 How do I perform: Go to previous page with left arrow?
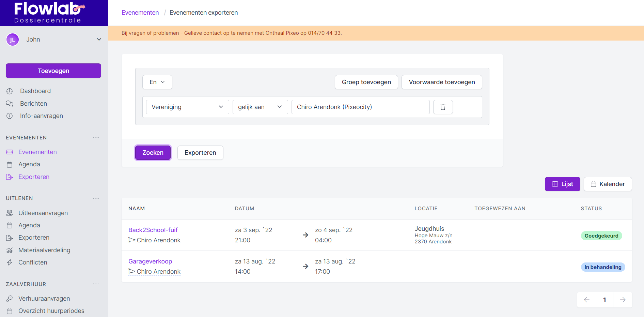(586, 300)
